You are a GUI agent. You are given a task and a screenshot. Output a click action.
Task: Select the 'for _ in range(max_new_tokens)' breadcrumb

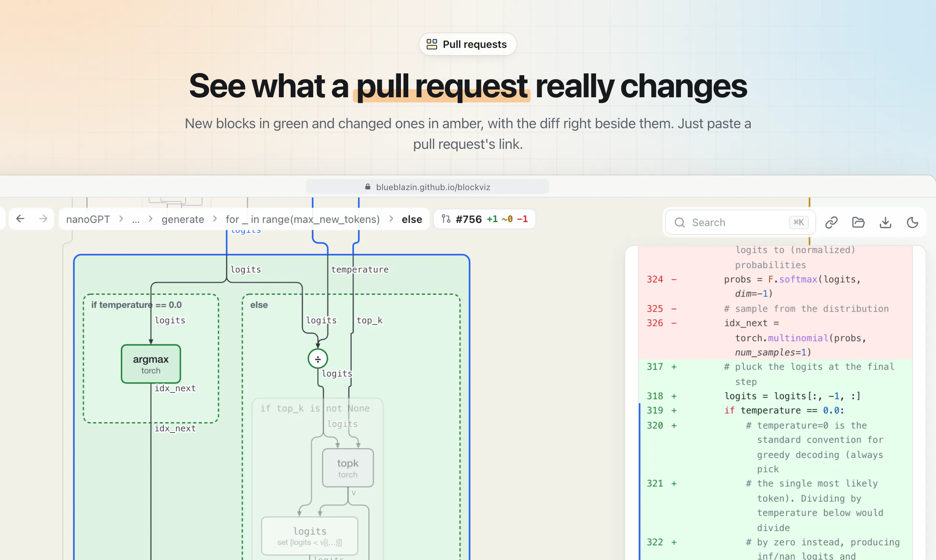(303, 219)
